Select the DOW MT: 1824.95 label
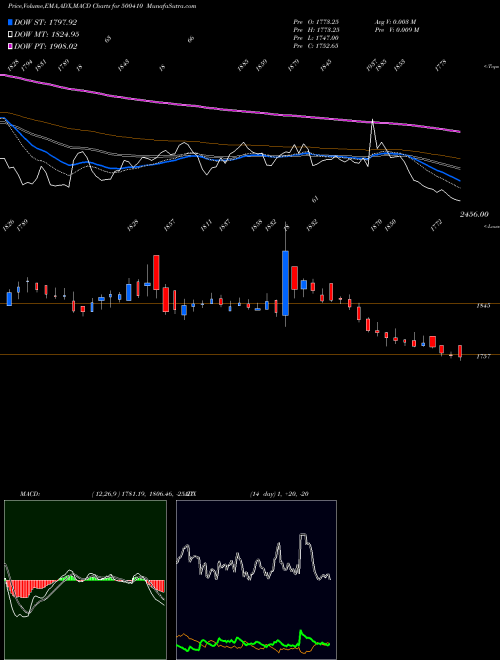The image size is (500, 660). [47, 35]
